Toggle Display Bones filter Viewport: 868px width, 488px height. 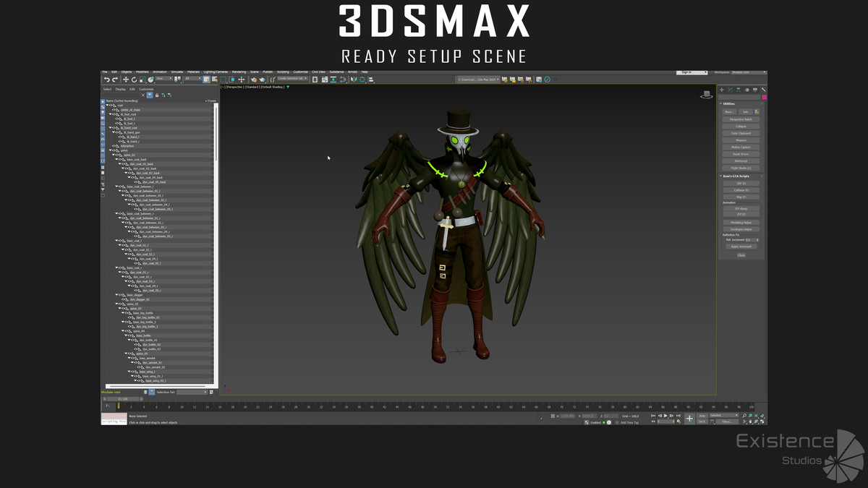(103, 145)
